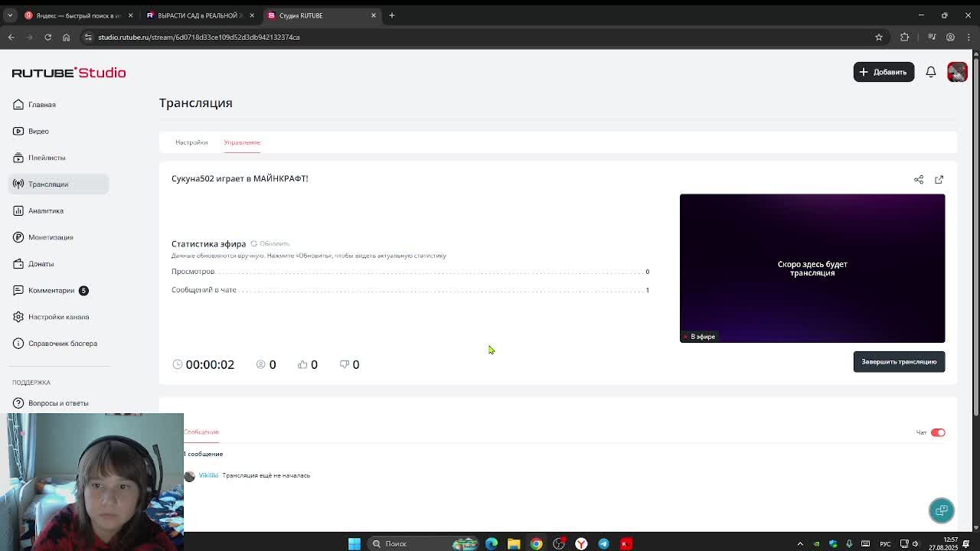Open Telegram from taskbar
The width and height of the screenshot is (980, 551).
603,543
